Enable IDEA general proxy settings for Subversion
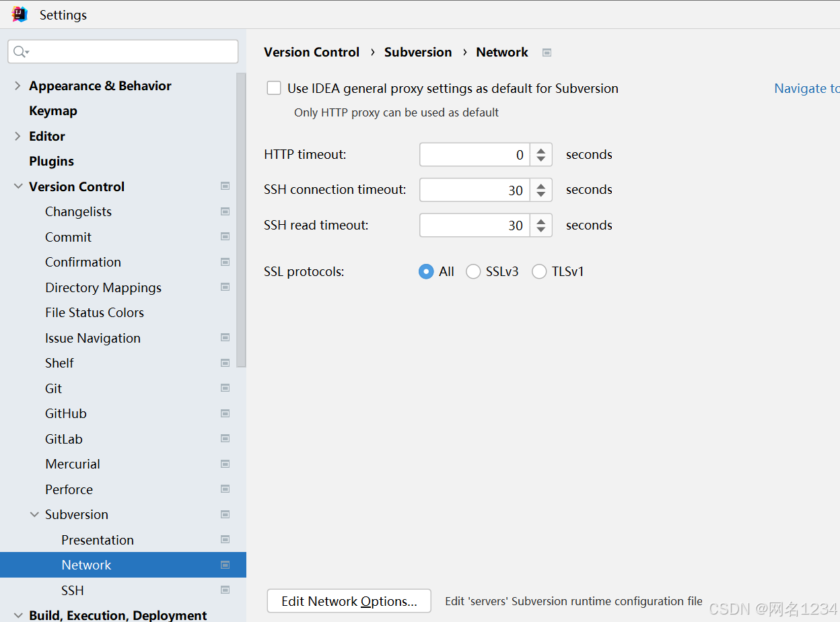The width and height of the screenshot is (840, 622). (274, 88)
